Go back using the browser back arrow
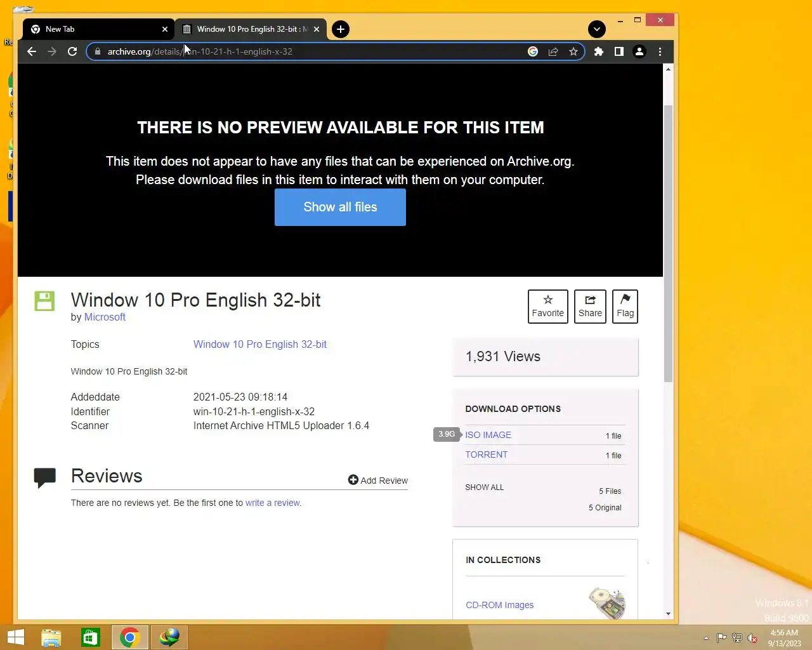 pos(32,51)
